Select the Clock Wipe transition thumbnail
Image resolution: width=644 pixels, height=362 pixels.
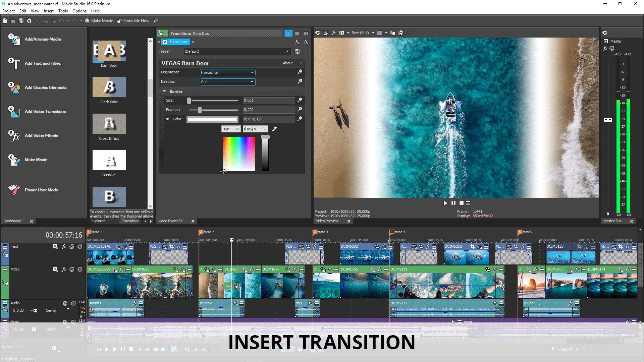click(109, 87)
